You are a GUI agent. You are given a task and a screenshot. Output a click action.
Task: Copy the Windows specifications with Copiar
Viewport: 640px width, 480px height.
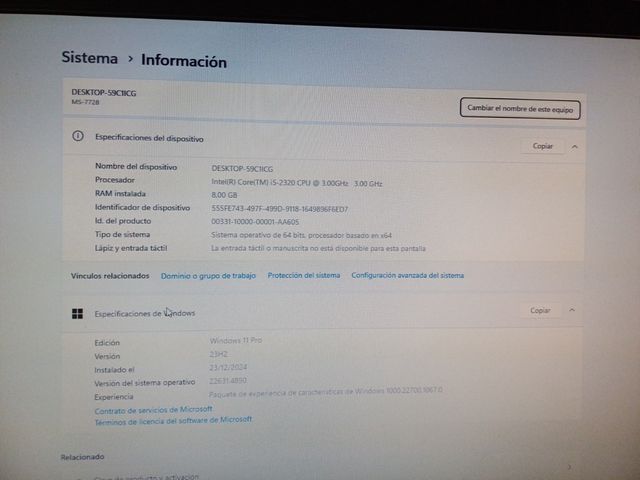(x=540, y=311)
